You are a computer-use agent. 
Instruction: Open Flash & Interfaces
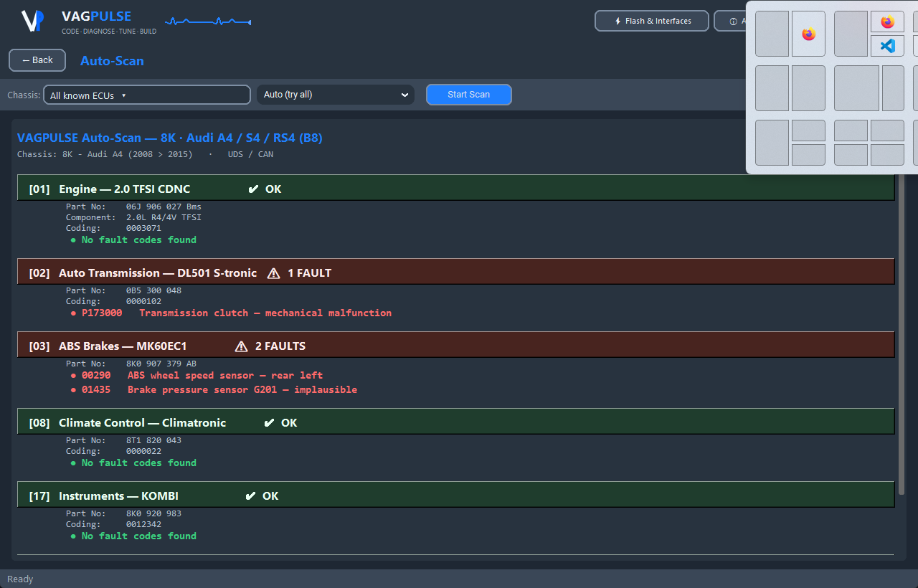pos(652,21)
